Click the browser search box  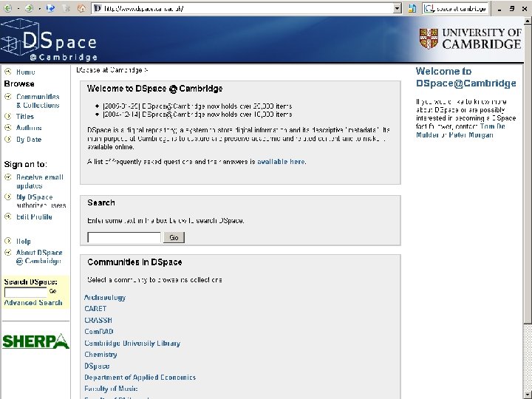[x=455, y=8]
